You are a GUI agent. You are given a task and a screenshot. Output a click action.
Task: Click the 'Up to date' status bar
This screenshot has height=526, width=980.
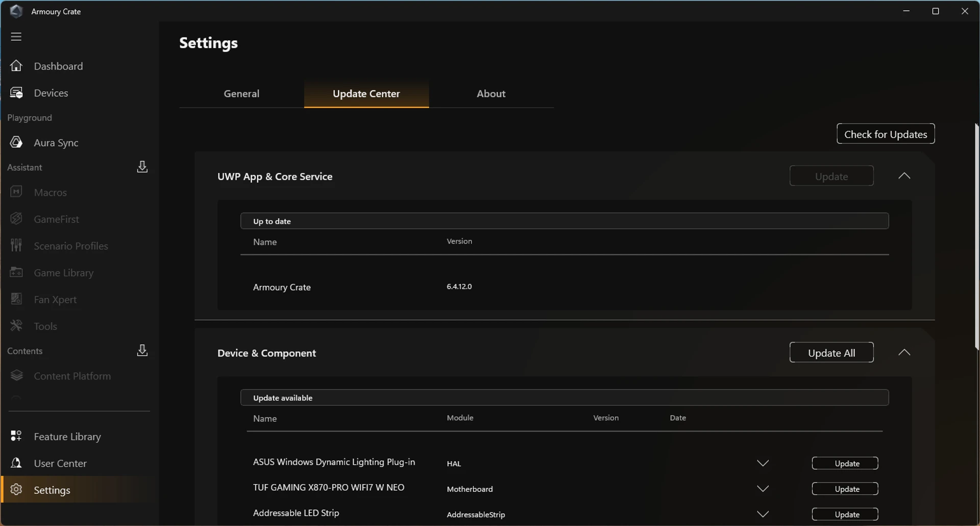tap(565, 221)
